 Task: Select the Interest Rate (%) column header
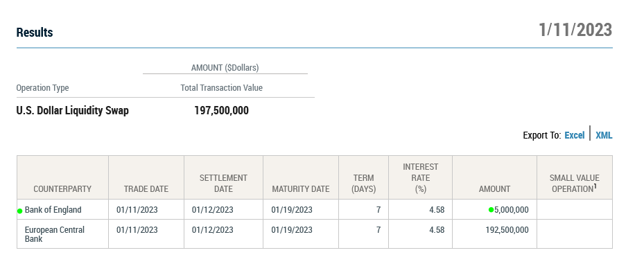[420, 178]
